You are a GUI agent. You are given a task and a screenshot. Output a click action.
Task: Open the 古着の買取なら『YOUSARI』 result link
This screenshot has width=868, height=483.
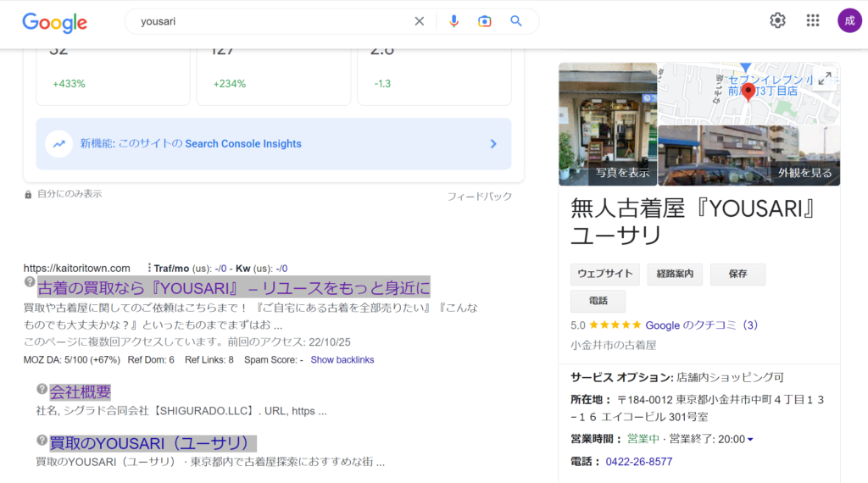tap(233, 286)
